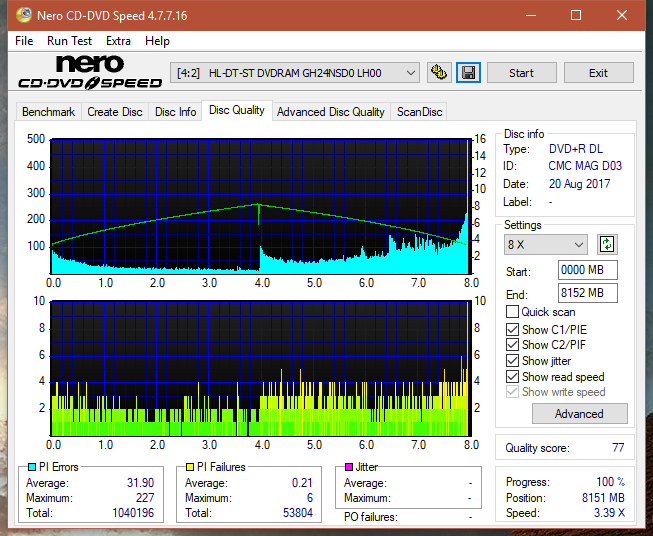653x536 pixels.
Task: Open the Extra menu
Action: (118, 41)
